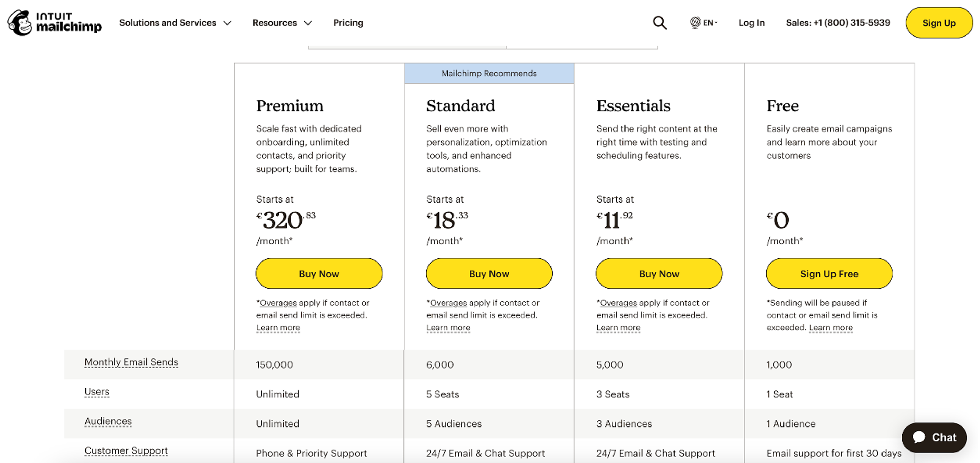Screen dimensions: 980x463
Task: Click Sign Up Free button
Action: tap(829, 274)
